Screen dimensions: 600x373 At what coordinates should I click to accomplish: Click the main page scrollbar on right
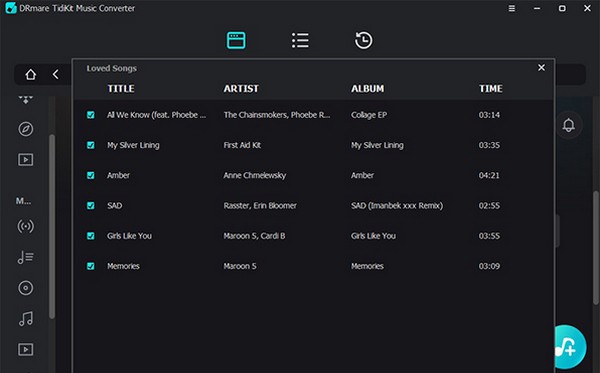596,248
